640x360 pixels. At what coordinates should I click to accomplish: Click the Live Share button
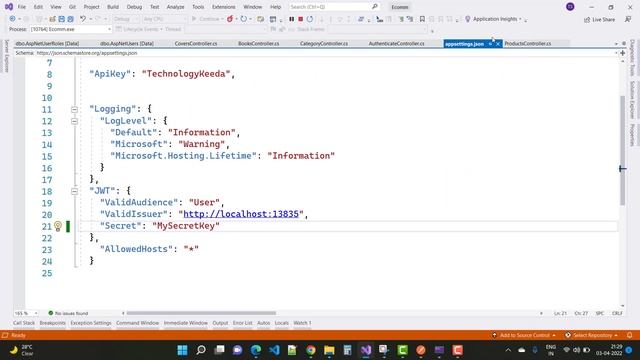click(x=599, y=19)
